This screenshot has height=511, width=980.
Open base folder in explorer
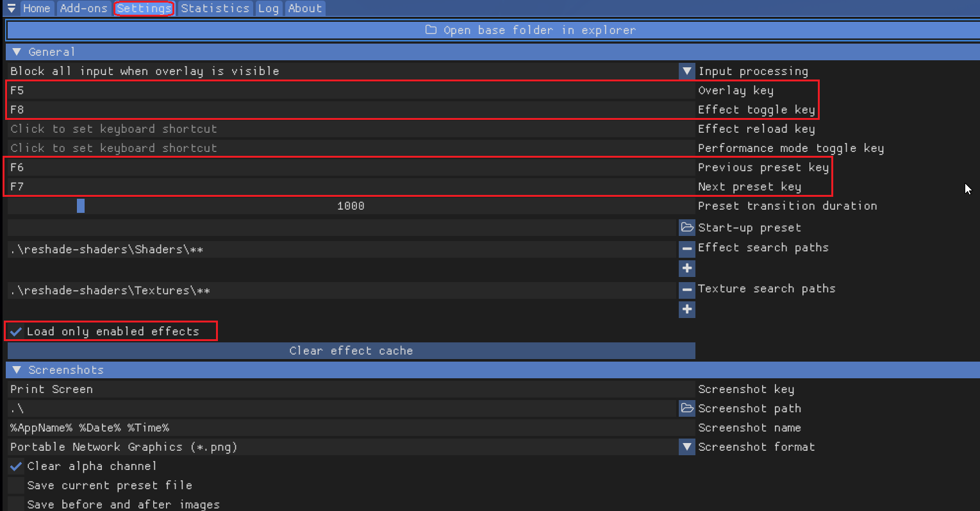(492, 30)
